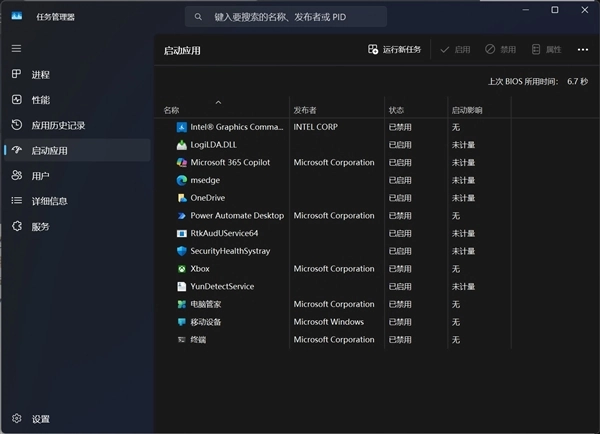600x434 pixels.
Task: Click the 启用 (Enable) toolbar button
Action: (x=455, y=49)
